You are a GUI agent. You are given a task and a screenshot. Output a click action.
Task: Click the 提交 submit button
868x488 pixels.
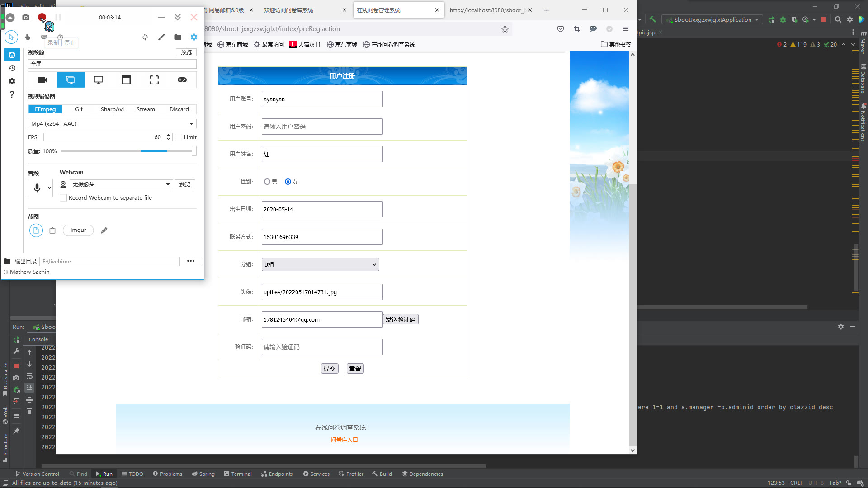(x=330, y=369)
